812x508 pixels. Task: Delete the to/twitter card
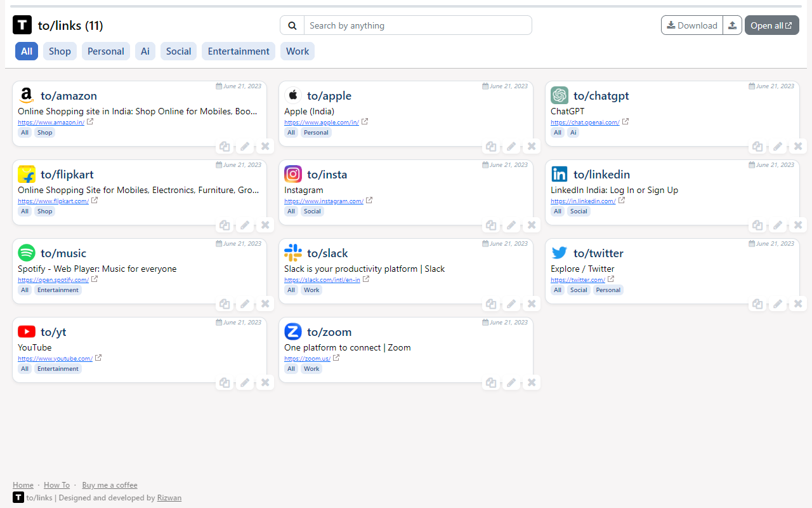point(798,304)
